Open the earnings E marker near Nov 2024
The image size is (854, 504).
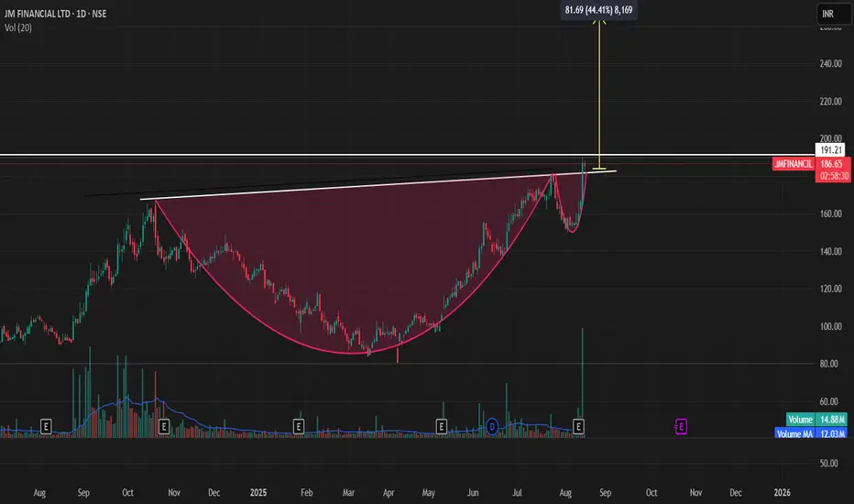[163, 427]
